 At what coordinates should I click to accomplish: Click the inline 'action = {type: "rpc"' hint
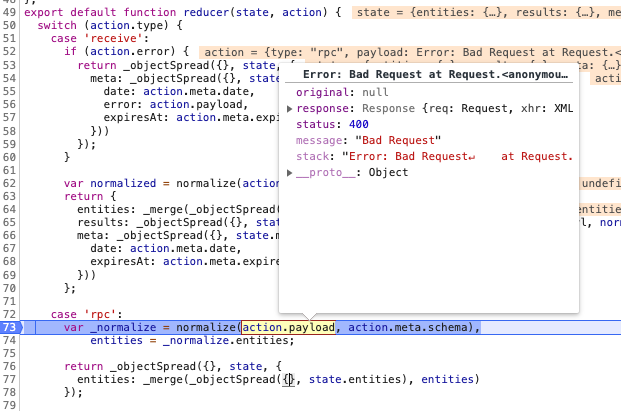point(410,52)
